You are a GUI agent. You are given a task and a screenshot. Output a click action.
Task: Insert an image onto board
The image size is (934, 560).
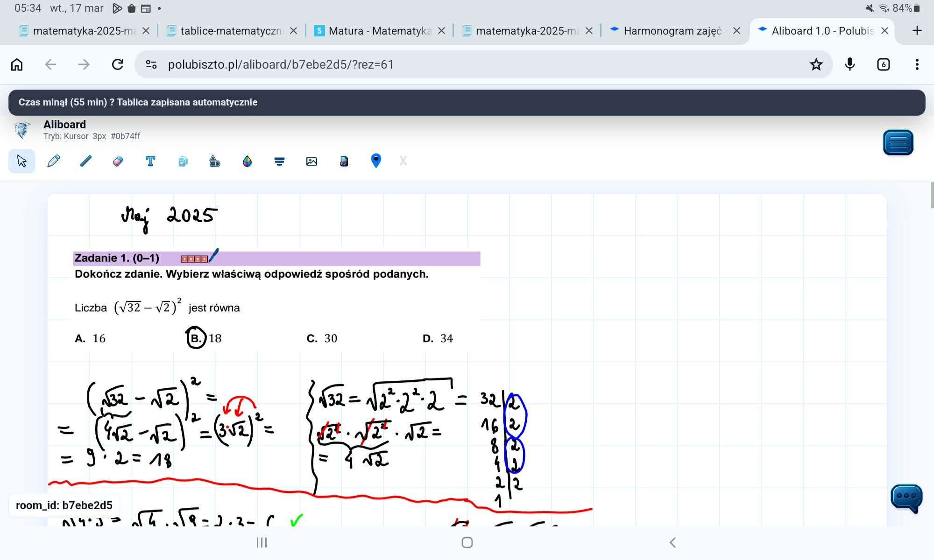pyautogui.click(x=311, y=161)
